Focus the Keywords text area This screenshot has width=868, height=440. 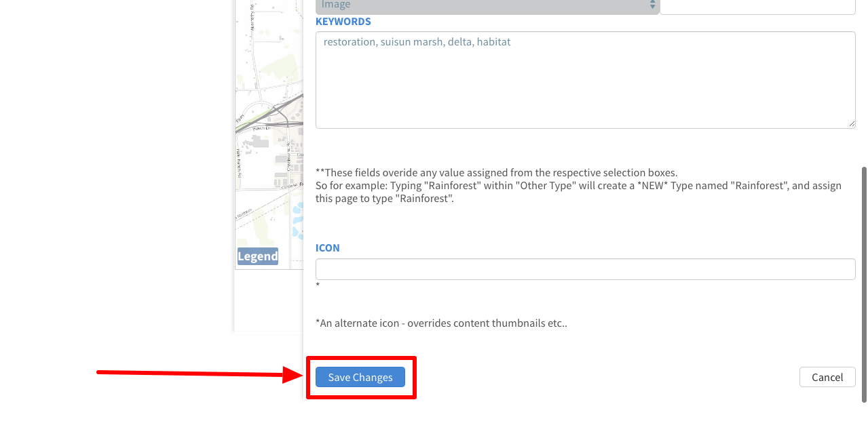[x=584, y=80]
